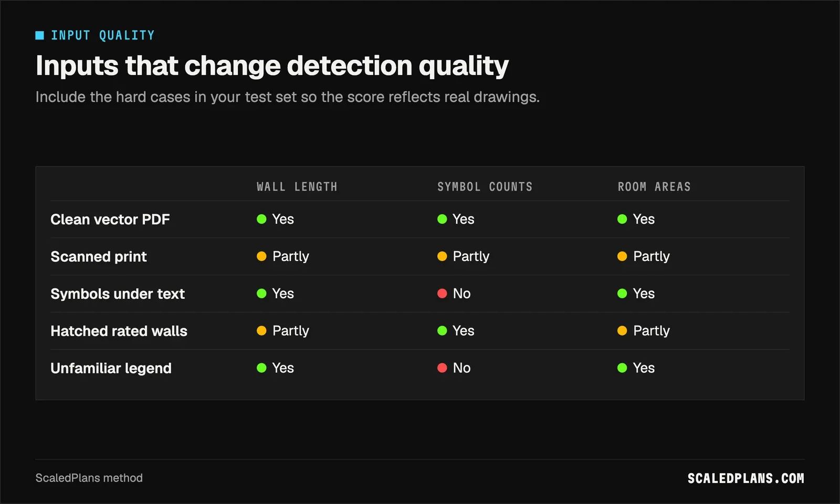
Task: Select the ROOM AREAS column header
Action: point(654,187)
